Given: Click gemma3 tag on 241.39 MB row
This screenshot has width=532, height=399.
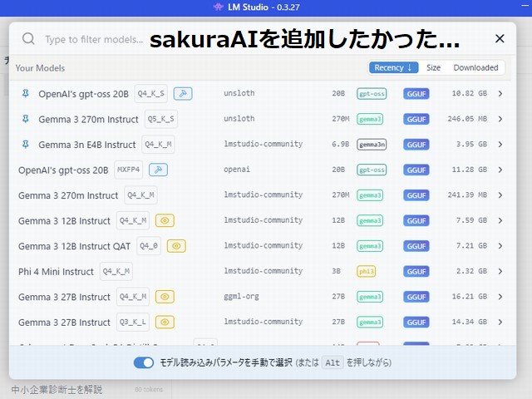Looking at the screenshot, I should tap(370, 195).
